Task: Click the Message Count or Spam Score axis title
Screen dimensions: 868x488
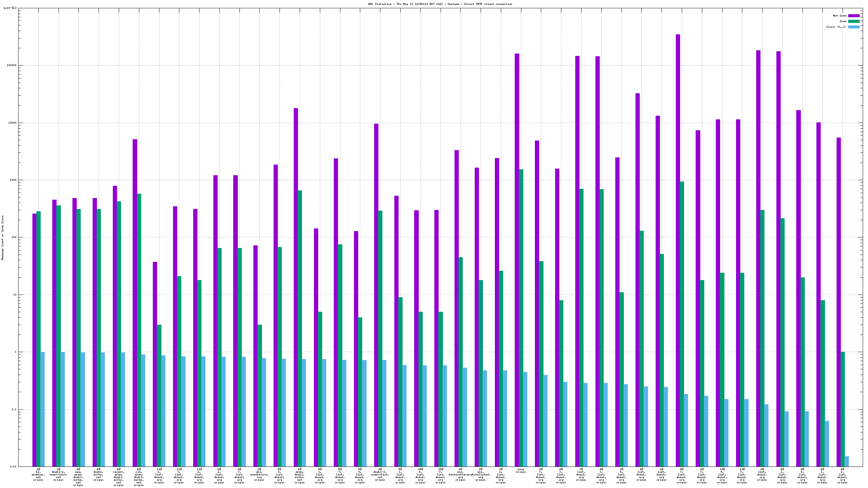Action: pyautogui.click(x=3, y=238)
